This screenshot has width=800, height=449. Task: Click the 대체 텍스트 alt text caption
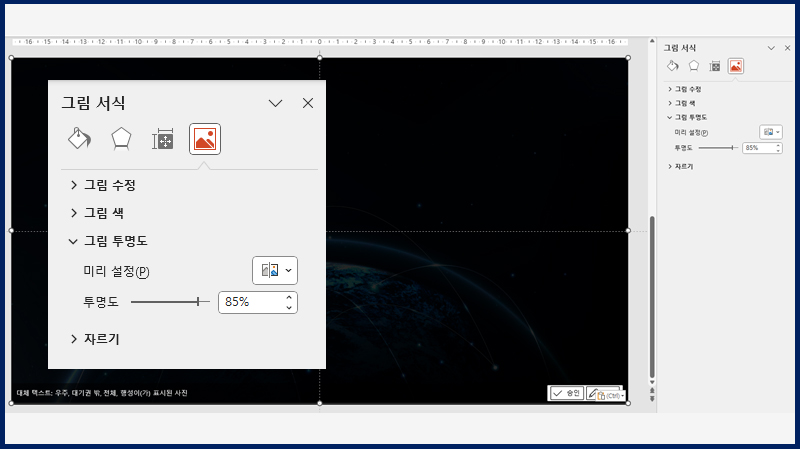tap(102, 393)
